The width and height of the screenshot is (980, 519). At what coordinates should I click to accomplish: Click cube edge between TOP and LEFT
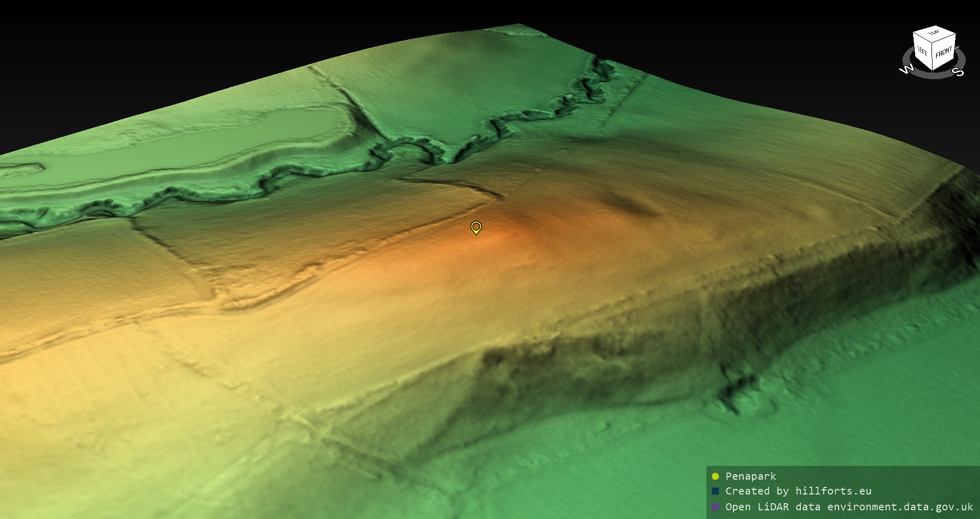[x=923, y=37]
